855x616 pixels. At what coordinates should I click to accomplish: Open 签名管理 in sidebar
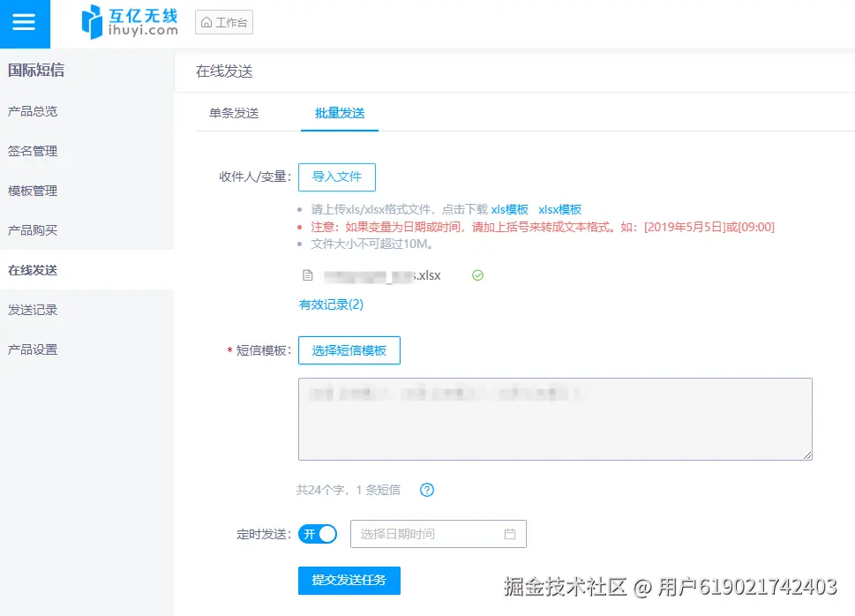[33, 151]
